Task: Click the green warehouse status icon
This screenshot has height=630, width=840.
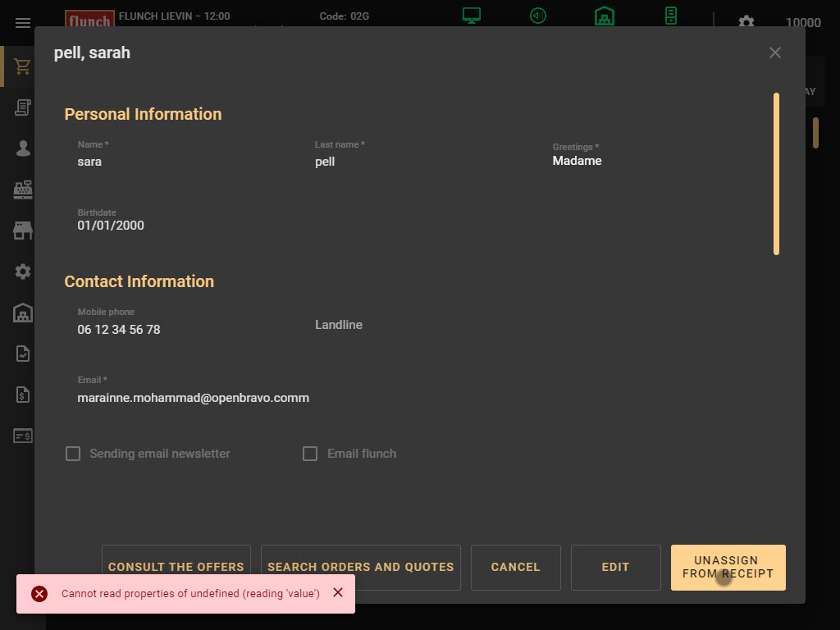Action: tap(605, 16)
